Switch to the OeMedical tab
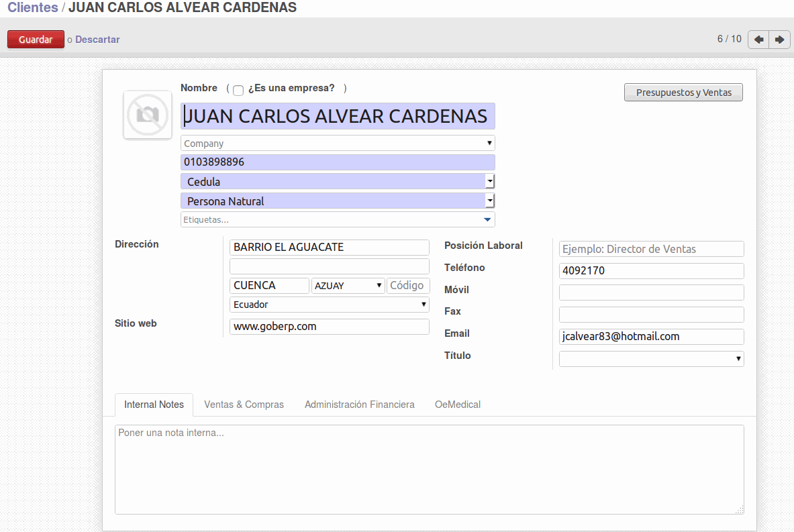Image resolution: width=794 pixels, height=532 pixels. tap(457, 405)
